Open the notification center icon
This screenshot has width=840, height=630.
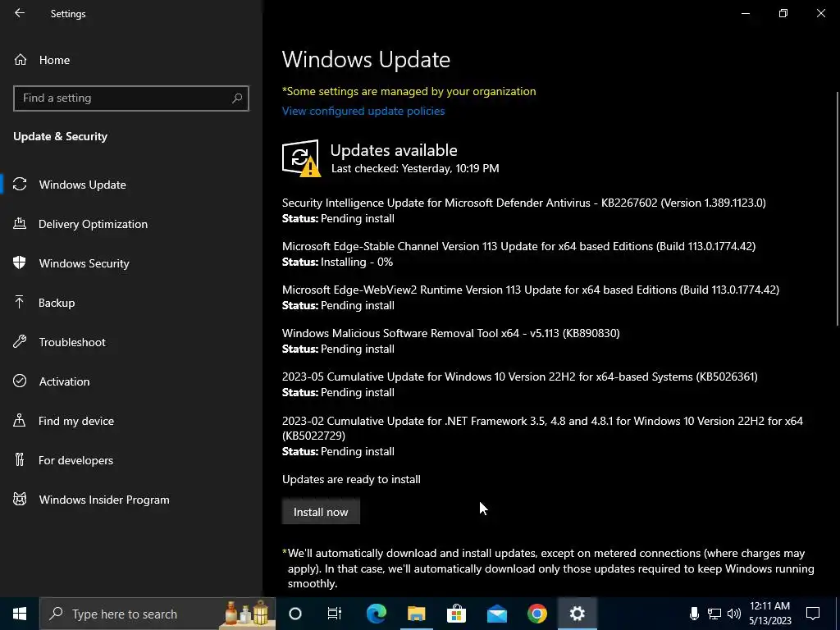coord(813,614)
